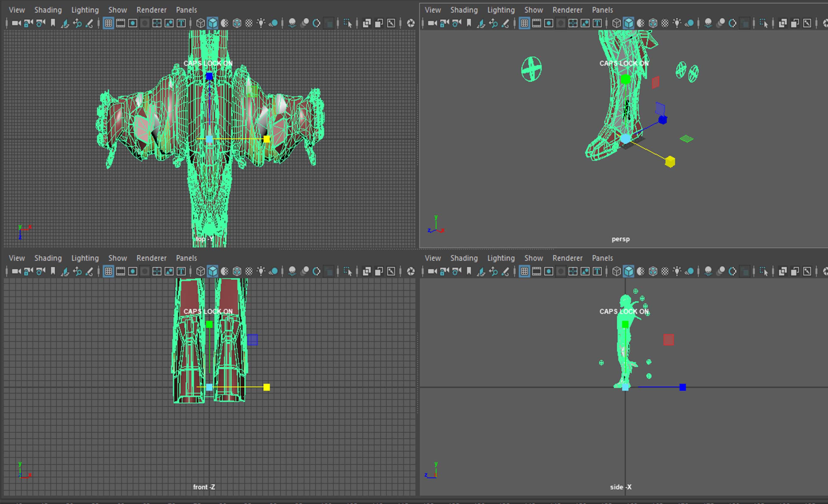The image size is (828, 504).
Task: Click Film Gate button in side view panel
Action: click(537, 271)
